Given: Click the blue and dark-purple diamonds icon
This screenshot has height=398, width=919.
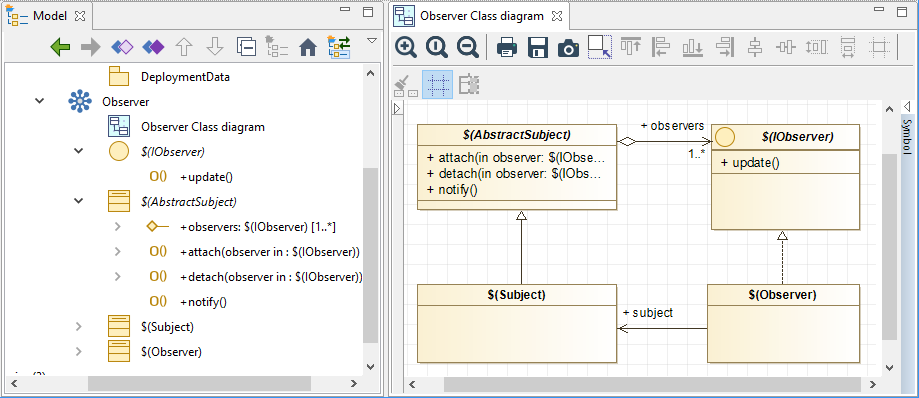Looking at the screenshot, I should 153,47.
